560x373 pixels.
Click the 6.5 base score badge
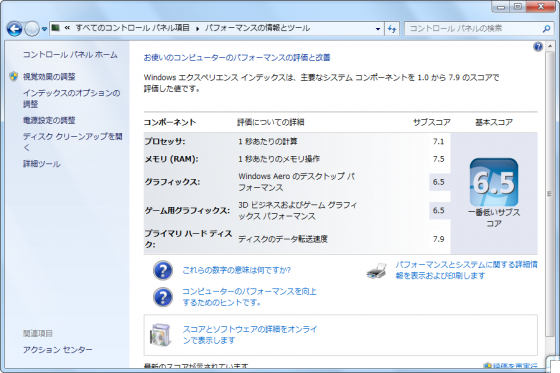[494, 182]
